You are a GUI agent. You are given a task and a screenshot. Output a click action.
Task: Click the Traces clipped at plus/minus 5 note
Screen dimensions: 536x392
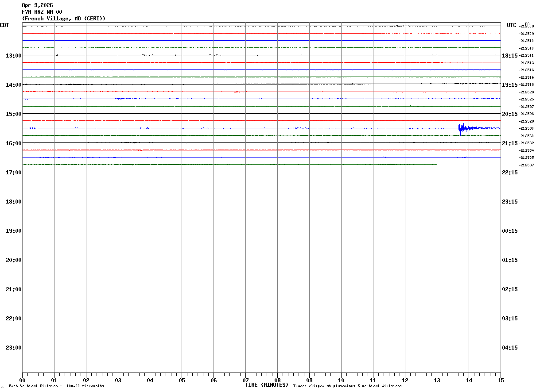tap(347, 386)
